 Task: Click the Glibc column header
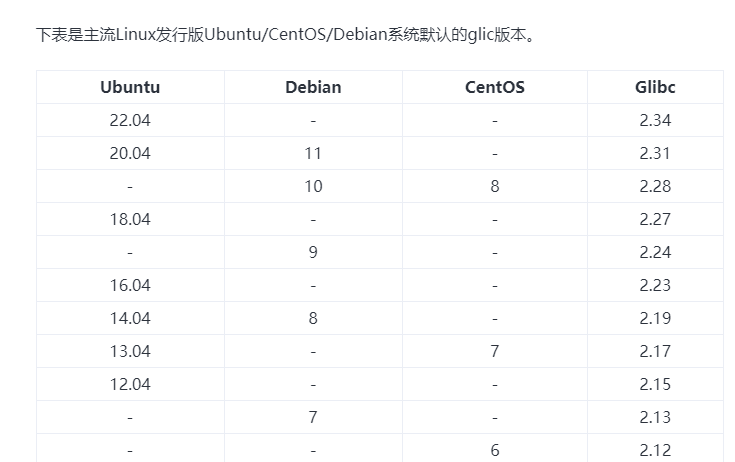pyautogui.click(x=655, y=87)
